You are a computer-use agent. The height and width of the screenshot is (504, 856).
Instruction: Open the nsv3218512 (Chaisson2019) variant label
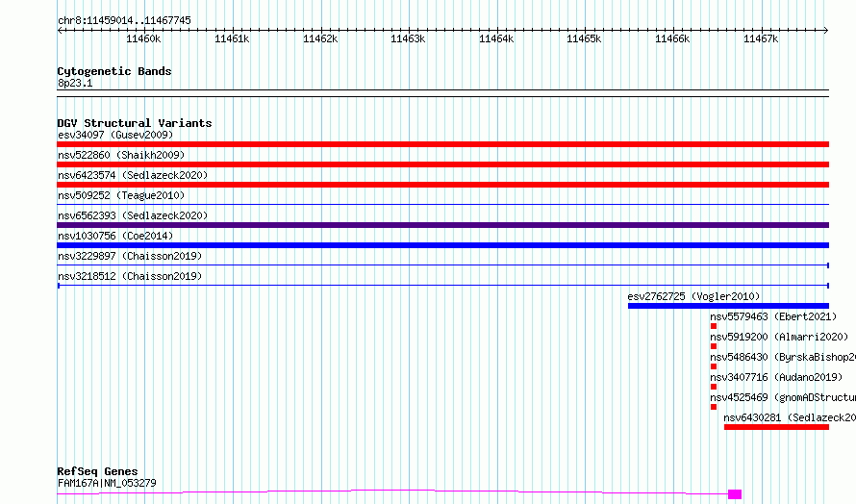tap(130, 276)
